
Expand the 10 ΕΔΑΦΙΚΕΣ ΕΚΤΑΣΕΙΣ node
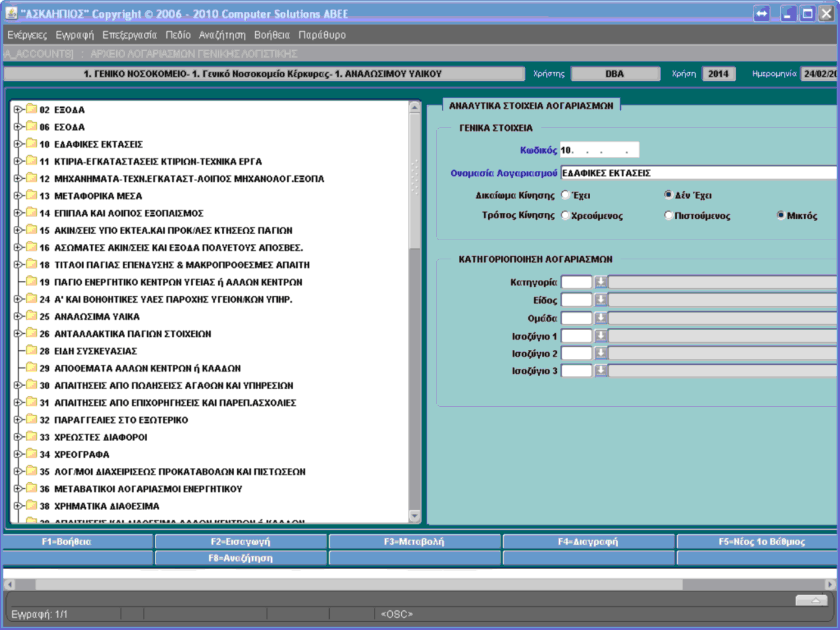(x=18, y=144)
